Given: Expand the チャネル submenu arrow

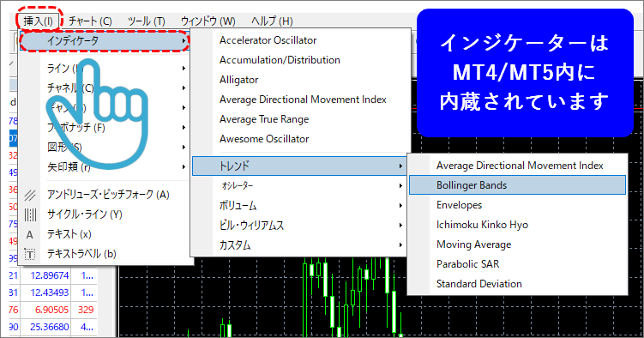Looking at the screenshot, I should [x=184, y=88].
